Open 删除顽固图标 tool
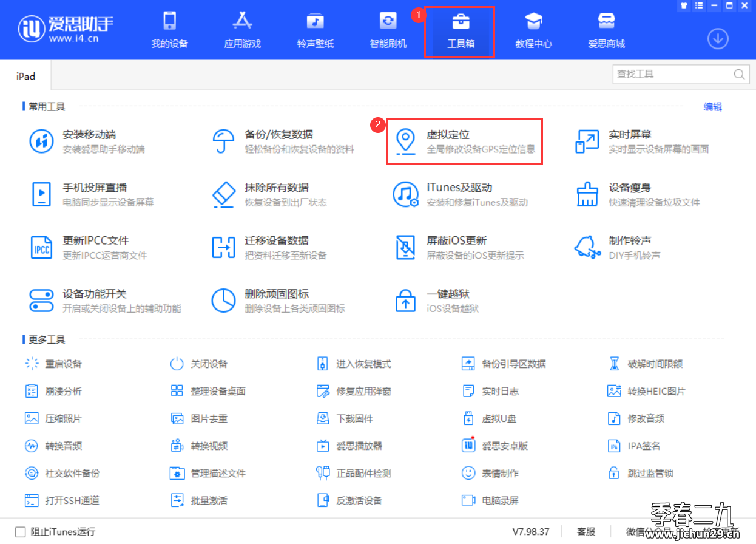Viewport: 756px width, 544px height. tap(278, 300)
